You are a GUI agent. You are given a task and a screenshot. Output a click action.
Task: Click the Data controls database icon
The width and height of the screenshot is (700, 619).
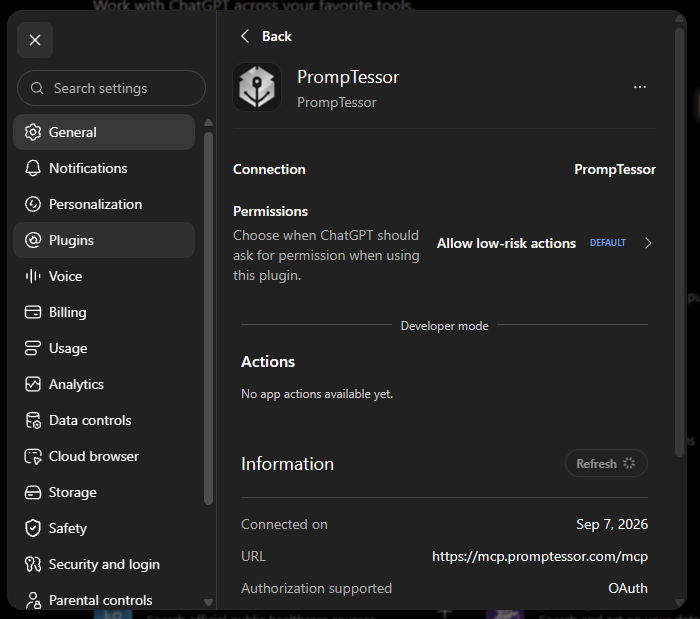click(x=33, y=420)
